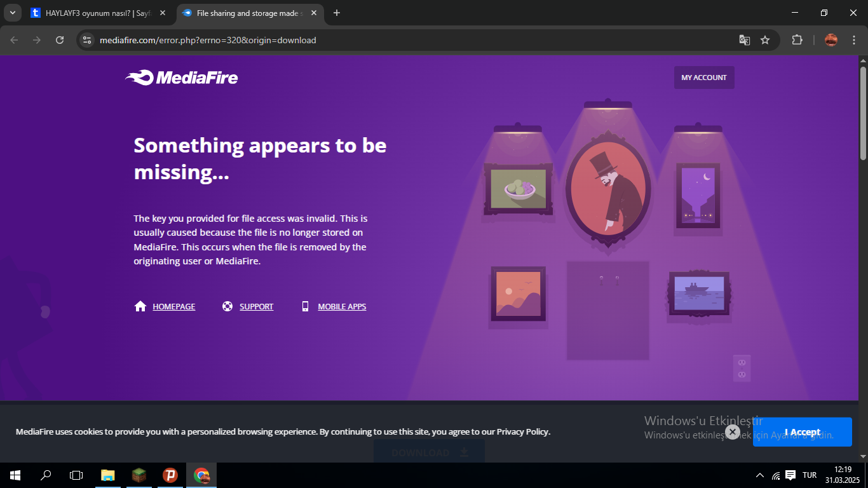Image resolution: width=868 pixels, height=488 pixels.
Task: Dismiss the cookie banner's round X button
Action: point(732,432)
